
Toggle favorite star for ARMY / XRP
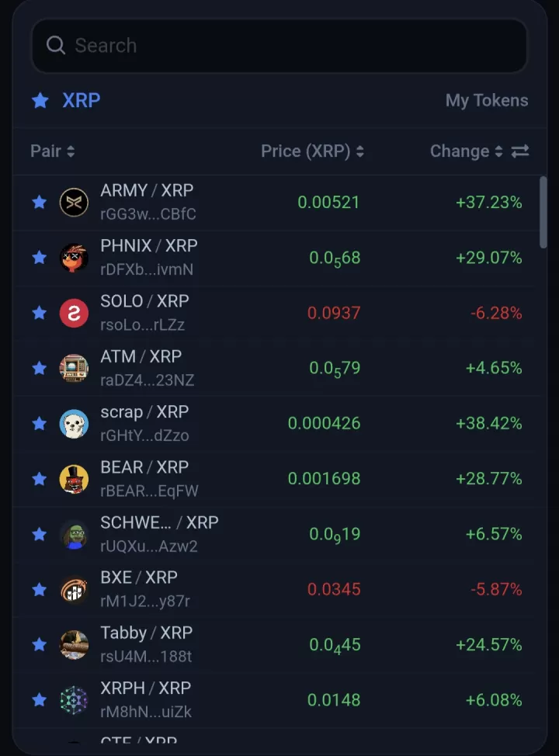coord(39,203)
